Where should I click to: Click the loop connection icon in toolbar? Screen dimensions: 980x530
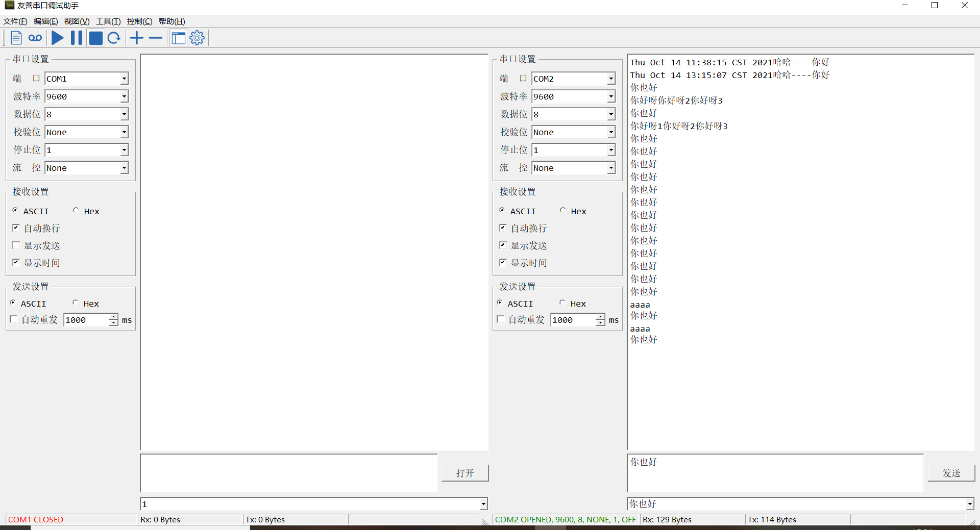[35, 38]
